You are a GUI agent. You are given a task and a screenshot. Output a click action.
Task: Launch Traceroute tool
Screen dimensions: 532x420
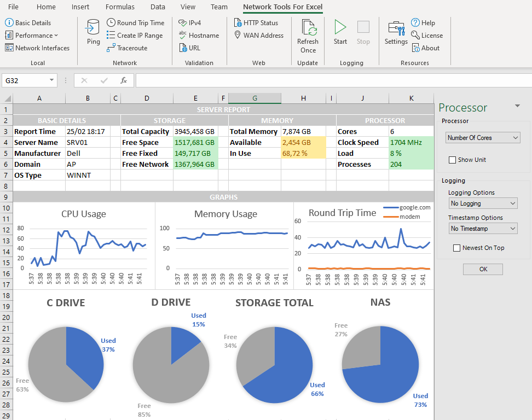127,48
